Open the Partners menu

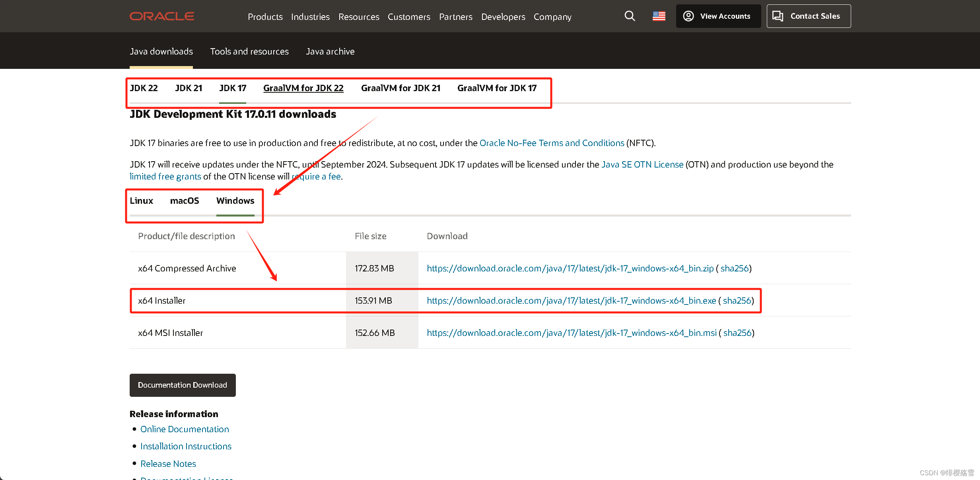456,17
